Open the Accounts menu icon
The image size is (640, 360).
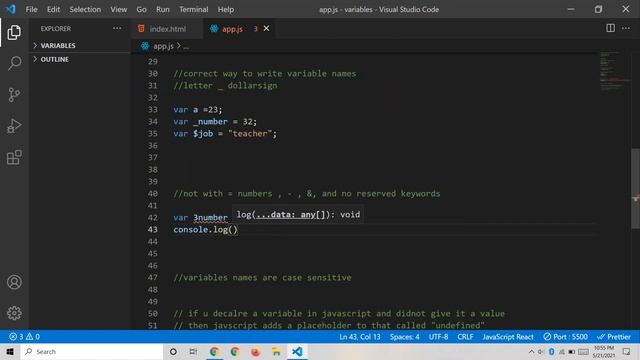point(14,282)
